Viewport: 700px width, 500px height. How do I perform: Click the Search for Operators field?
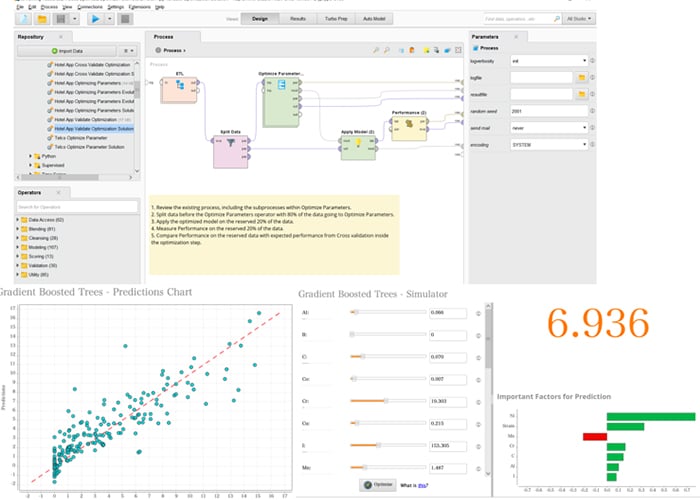click(77, 207)
